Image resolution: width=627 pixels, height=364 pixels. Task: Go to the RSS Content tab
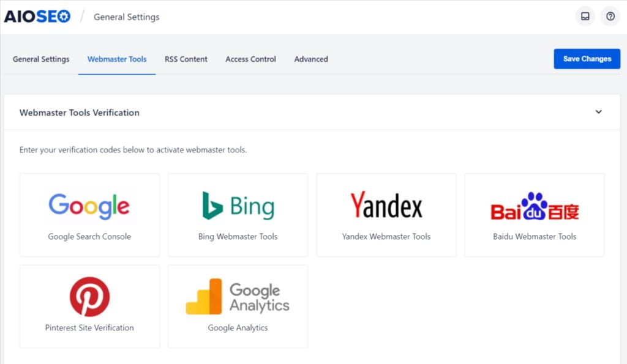click(186, 59)
